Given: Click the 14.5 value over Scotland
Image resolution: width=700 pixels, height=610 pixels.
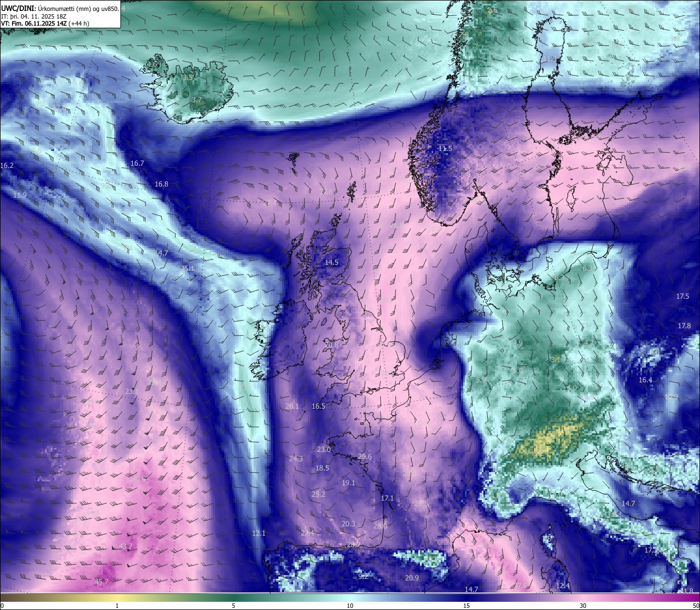Looking at the screenshot, I should coord(331,263).
